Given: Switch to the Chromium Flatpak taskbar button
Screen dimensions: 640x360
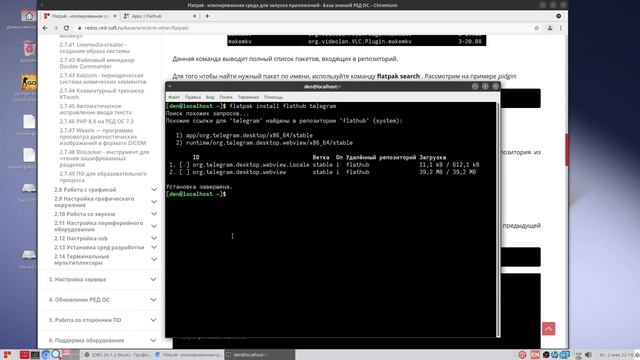Looking at the screenshot, I should point(189,355).
